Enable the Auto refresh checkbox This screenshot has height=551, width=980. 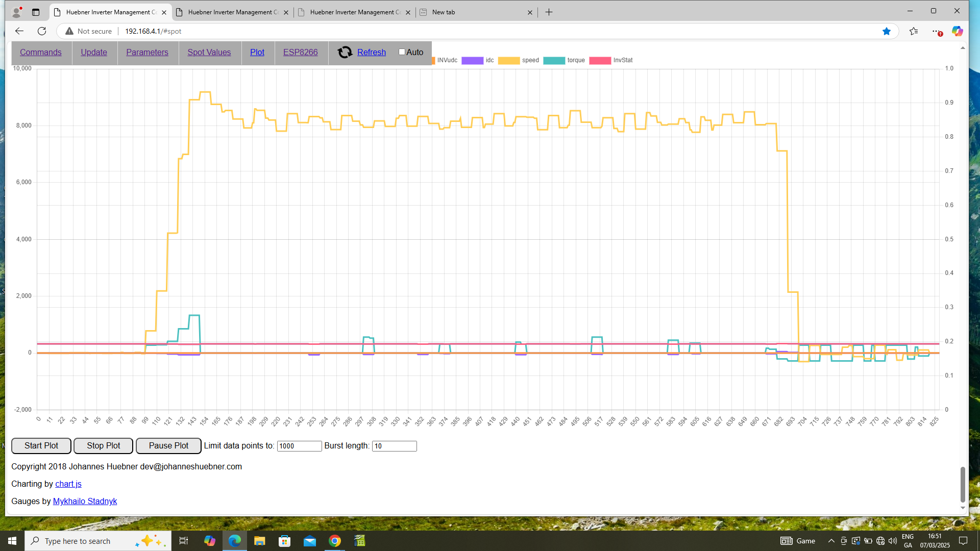[x=402, y=52]
